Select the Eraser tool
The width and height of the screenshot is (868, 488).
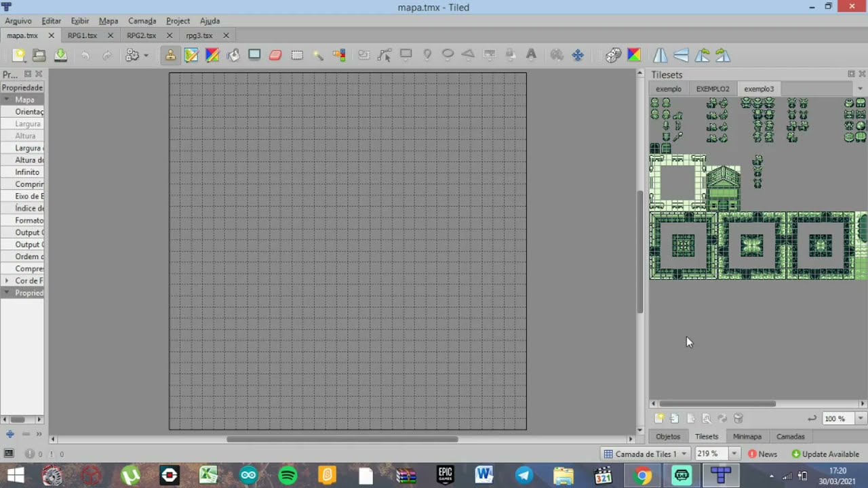[x=275, y=56]
